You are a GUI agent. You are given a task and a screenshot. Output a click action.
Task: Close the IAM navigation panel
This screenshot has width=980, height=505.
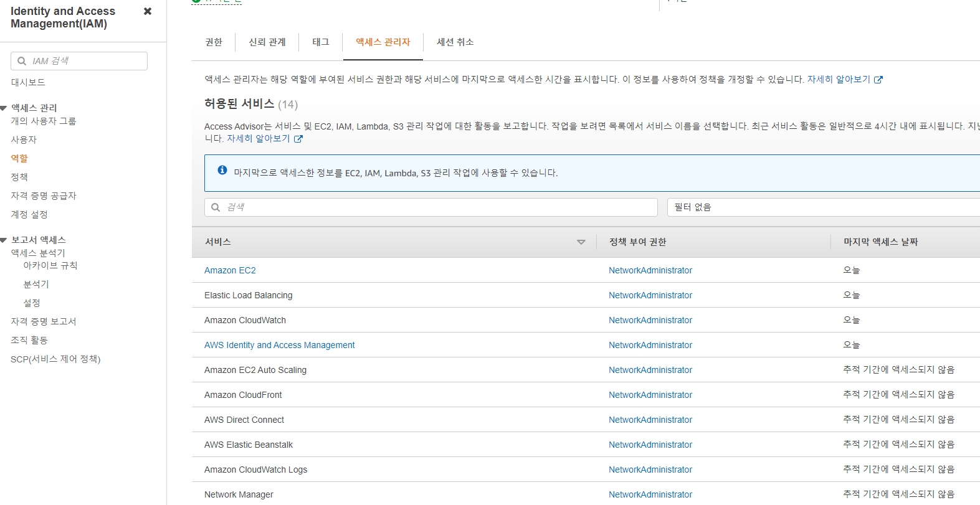(x=148, y=11)
